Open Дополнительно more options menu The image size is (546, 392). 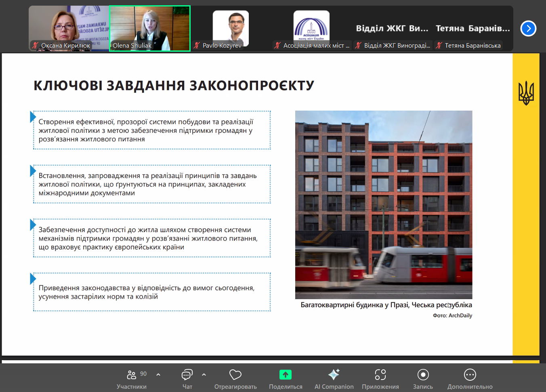click(x=470, y=379)
